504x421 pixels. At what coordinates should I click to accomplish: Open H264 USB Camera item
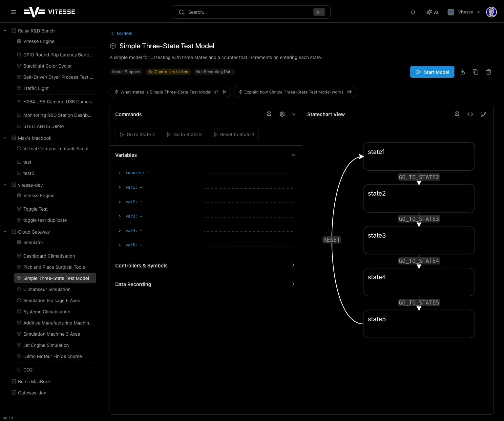pos(55,102)
